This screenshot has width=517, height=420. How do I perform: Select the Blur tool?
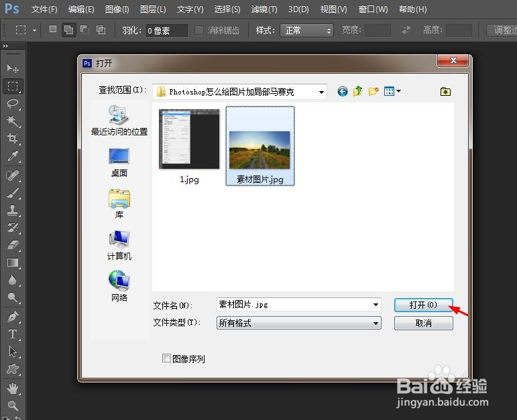click(13, 280)
